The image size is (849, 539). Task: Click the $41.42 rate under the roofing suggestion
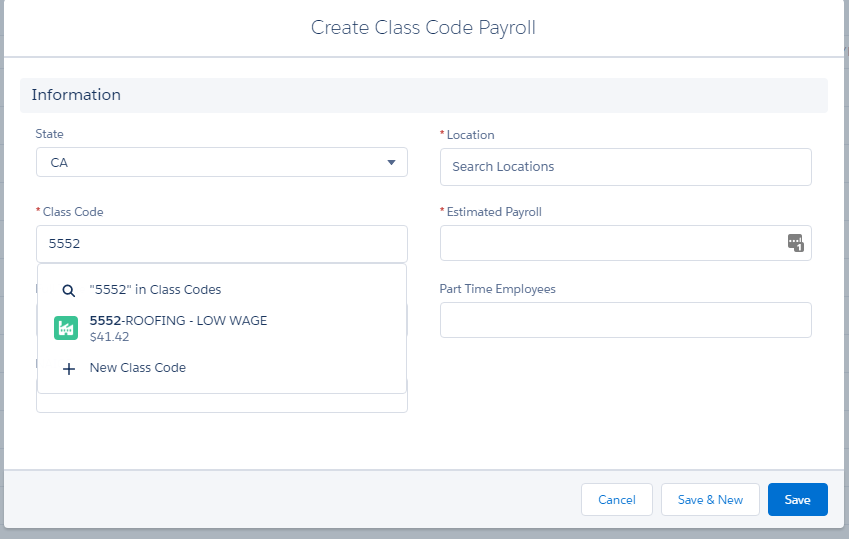[109, 337]
